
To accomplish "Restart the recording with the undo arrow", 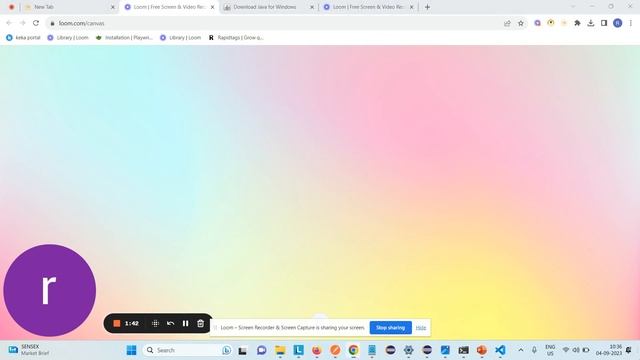I will (171, 323).
